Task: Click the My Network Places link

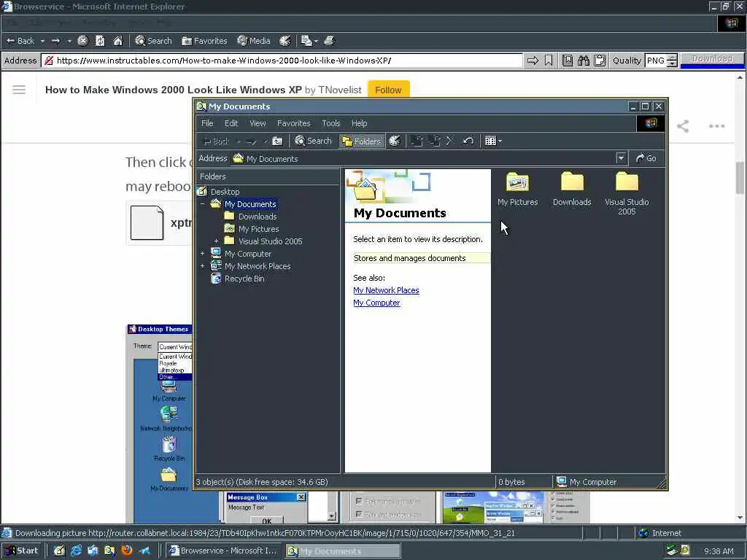Action: pyautogui.click(x=386, y=290)
